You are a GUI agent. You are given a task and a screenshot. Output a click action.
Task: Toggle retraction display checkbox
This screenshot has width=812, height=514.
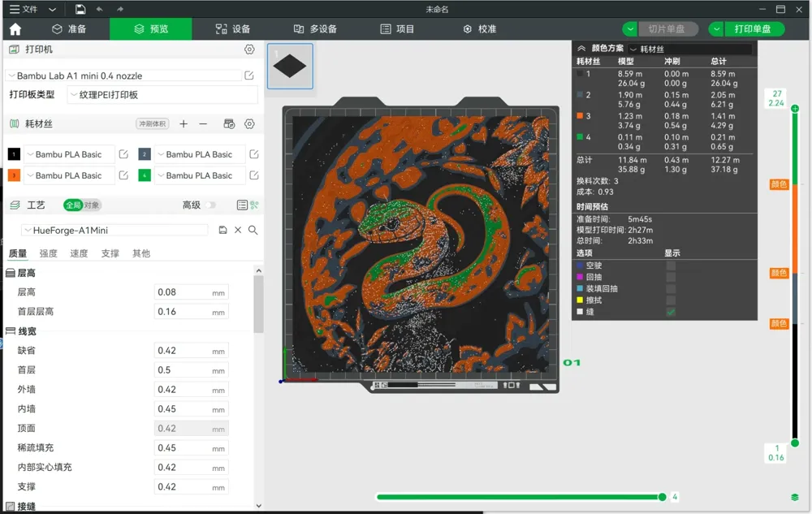(671, 277)
